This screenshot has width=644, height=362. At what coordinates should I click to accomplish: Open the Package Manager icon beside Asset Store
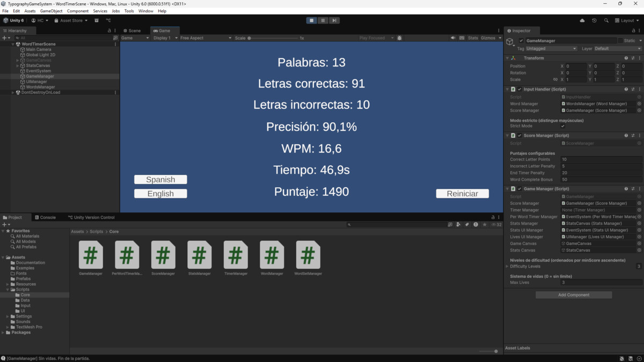(x=97, y=20)
